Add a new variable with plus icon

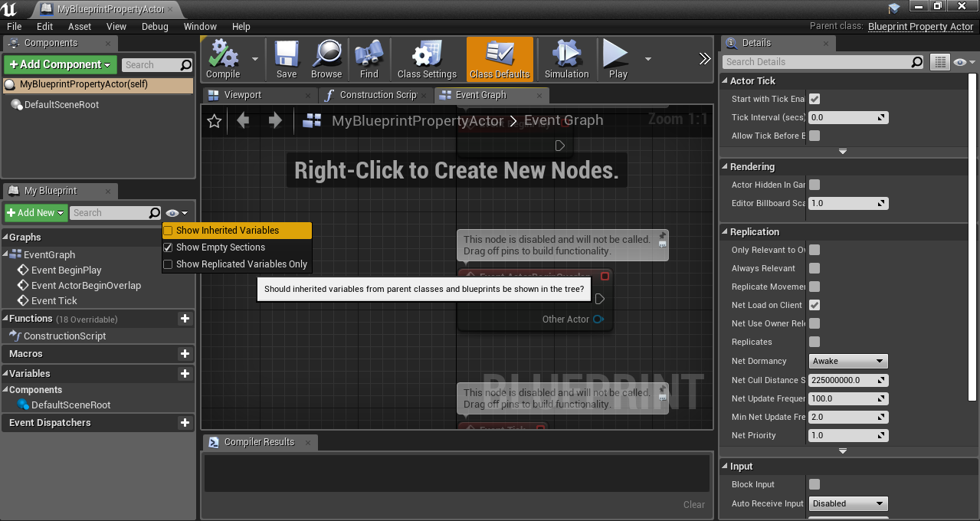pyautogui.click(x=185, y=374)
